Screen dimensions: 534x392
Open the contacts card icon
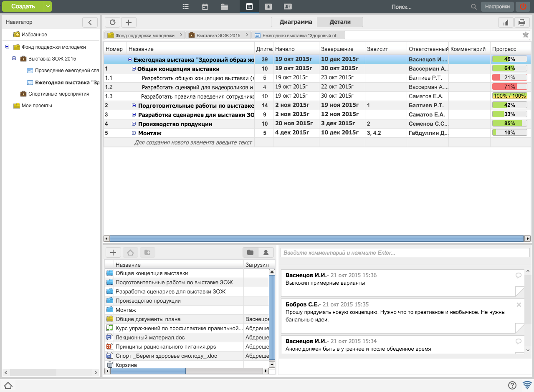(x=287, y=7)
